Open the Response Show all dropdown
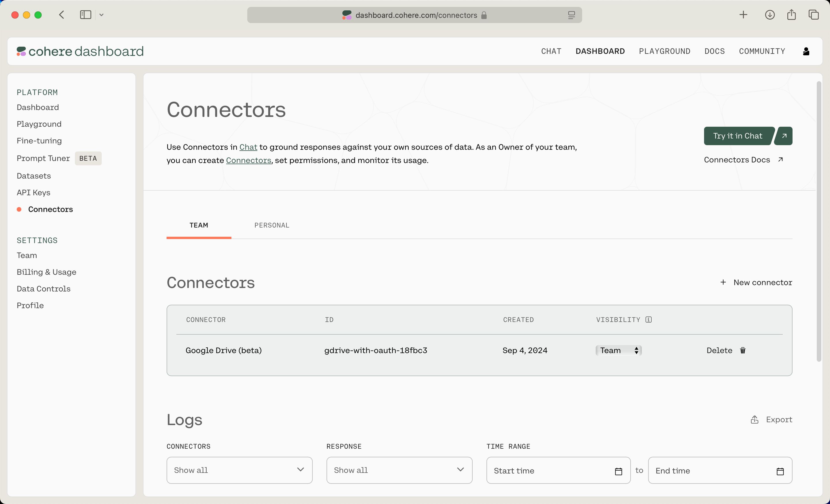The width and height of the screenshot is (830, 504). 399,470
